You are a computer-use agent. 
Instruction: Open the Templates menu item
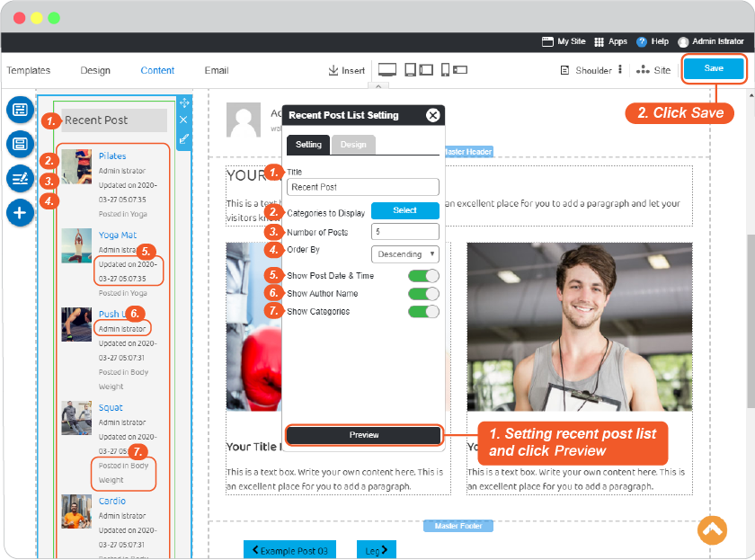click(x=29, y=70)
